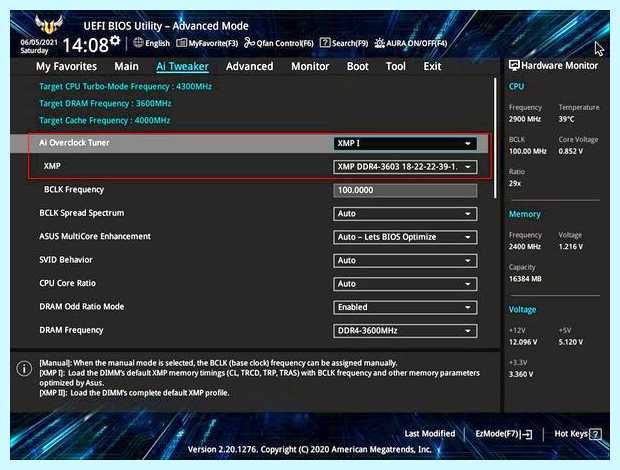
Task: Open XMP profile dropdown
Action: coord(405,167)
